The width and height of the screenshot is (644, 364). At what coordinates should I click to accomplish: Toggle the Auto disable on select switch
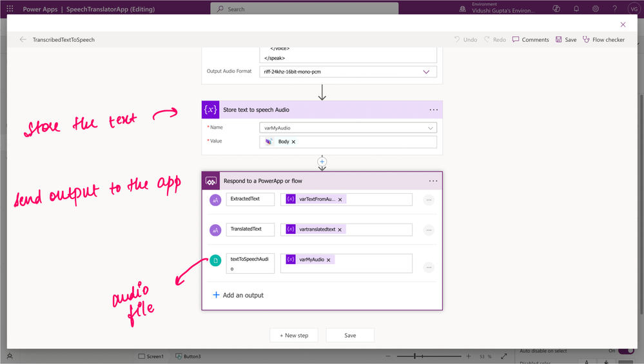(626, 351)
